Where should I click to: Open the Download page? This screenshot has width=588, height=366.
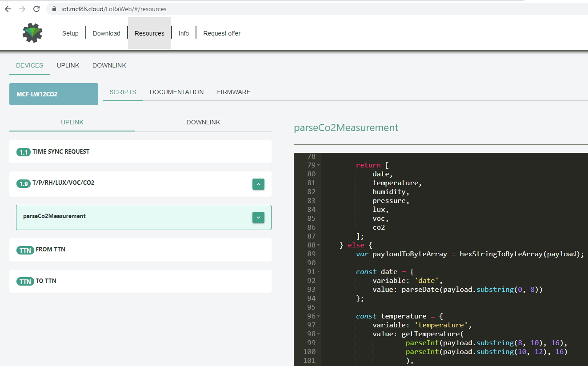click(x=106, y=33)
